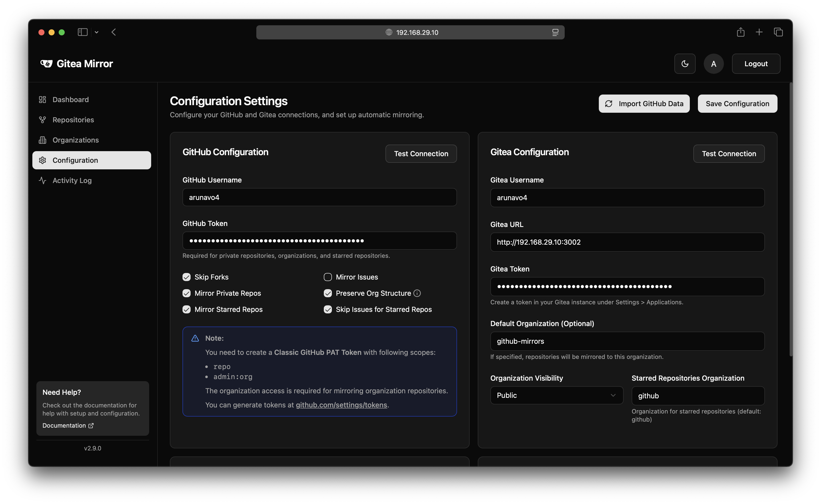Image resolution: width=821 pixels, height=504 pixels.
Task: Open the Repositories page in the sidebar
Action: [x=73, y=120]
